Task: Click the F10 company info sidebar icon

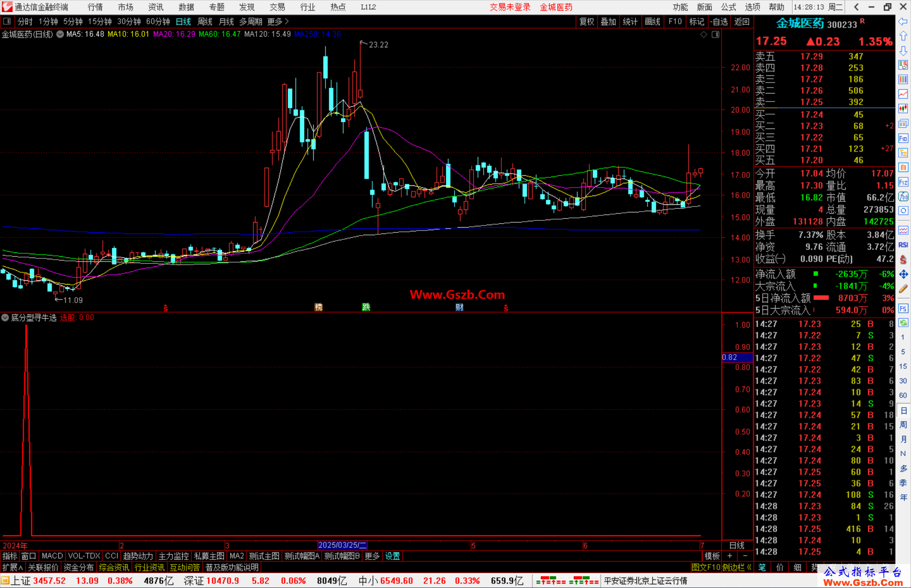Action: tap(903, 138)
